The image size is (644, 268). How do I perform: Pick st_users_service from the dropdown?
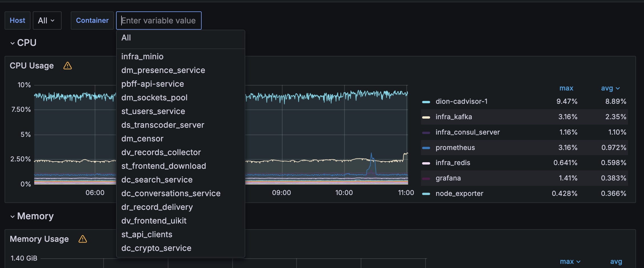[181, 111]
